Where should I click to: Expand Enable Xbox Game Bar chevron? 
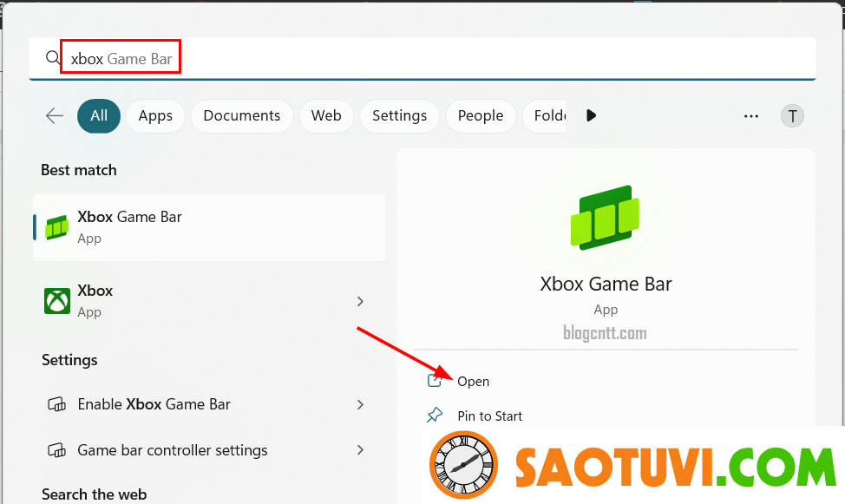360,404
